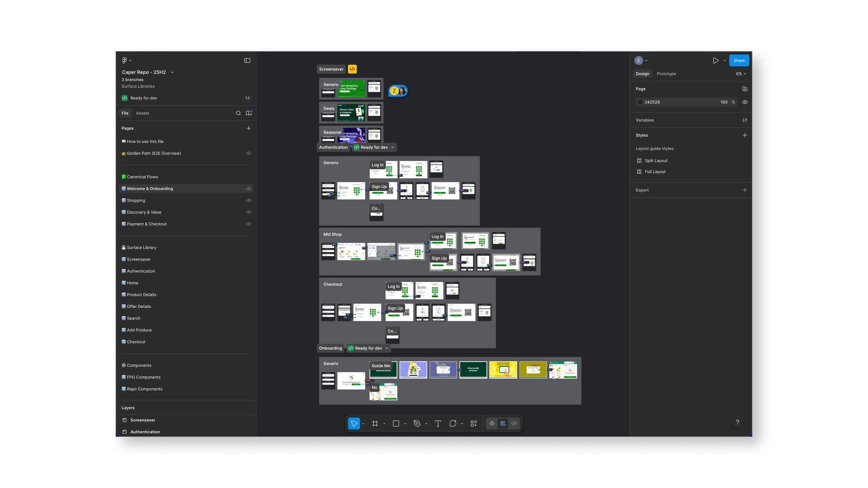Toggle page background color visibility eye
This screenshot has width=868, height=488.
click(x=745, y=102)
